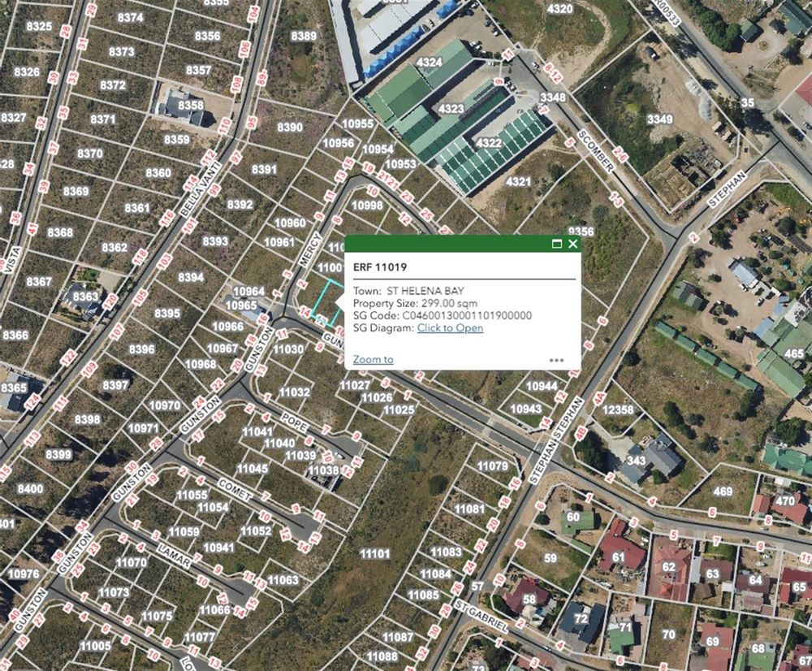
Task: Click parcel 10941 near Comet street
Action: pos(218,548)
